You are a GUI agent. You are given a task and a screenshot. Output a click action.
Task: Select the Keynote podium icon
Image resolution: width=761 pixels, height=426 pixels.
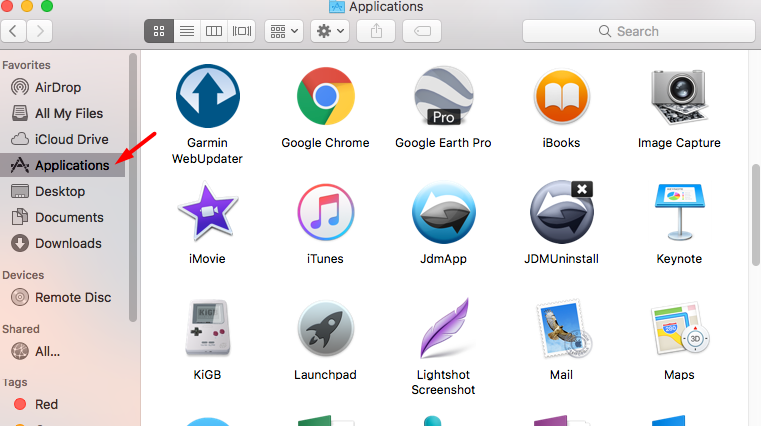(679, 212)
